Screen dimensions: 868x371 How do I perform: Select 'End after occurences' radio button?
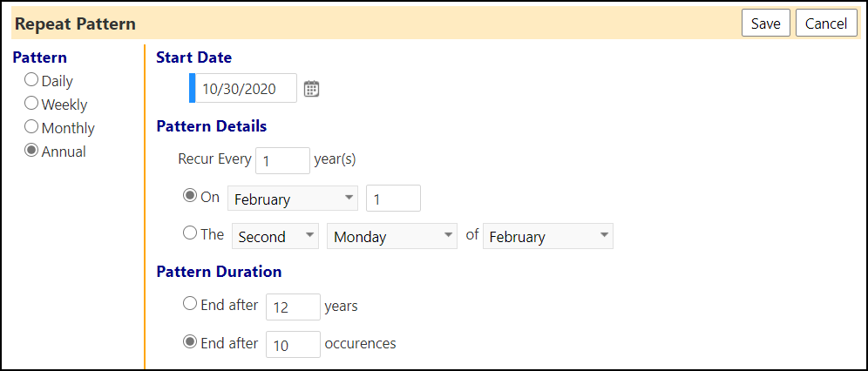point(190,342)
